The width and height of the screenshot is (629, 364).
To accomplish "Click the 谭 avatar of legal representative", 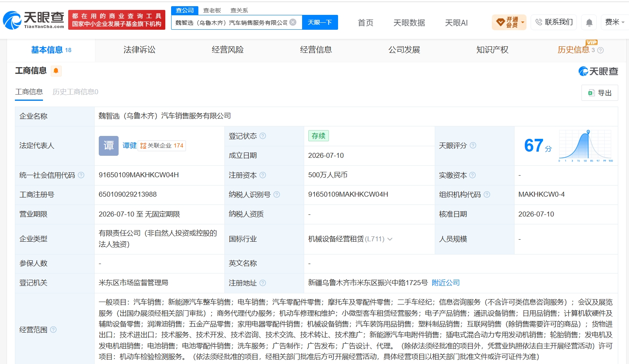I will click(x=109, y=145).
